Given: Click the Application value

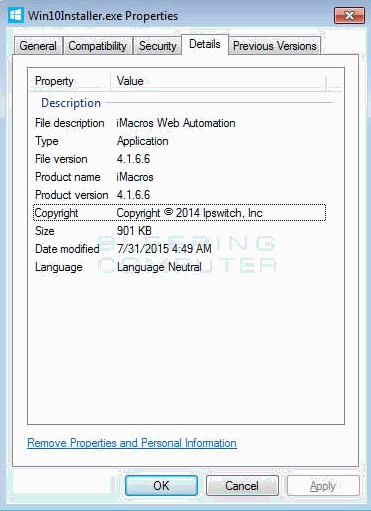Looking at the screenshot, I should coord(143,141).
